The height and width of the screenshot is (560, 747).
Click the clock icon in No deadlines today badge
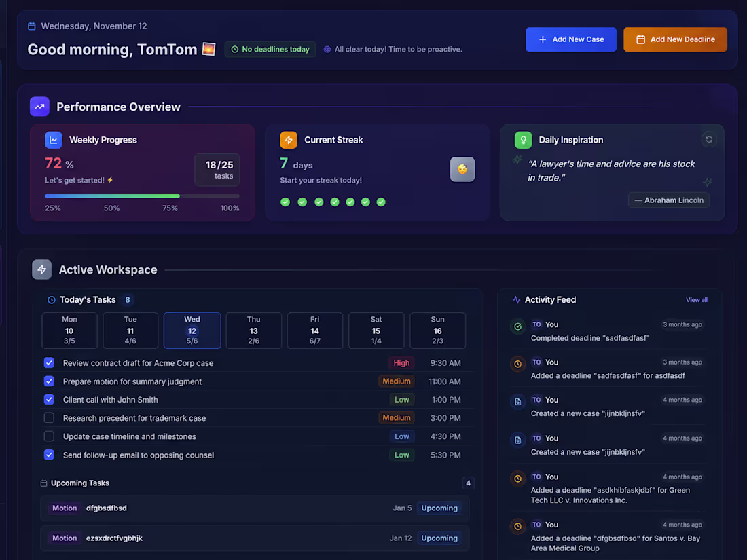pyautogui.click(x=234, y=49)
